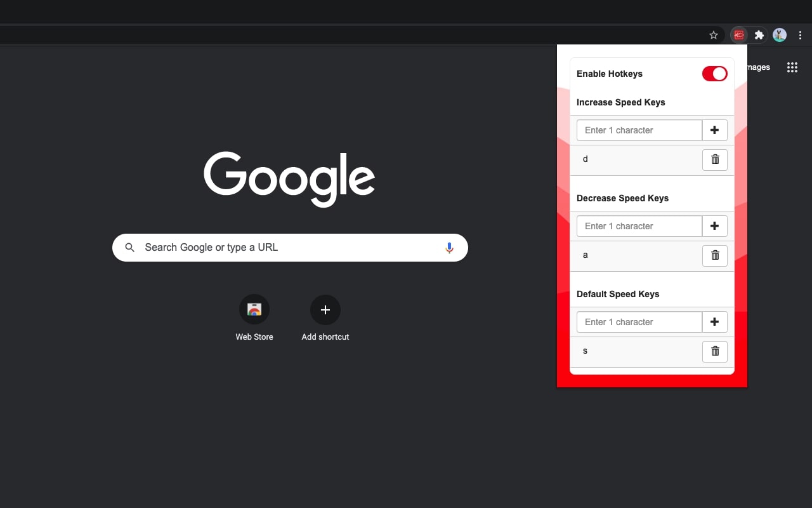812x508 pixels.
Task: Focus the Decrease Speed character input
Action: click(639, 226)
